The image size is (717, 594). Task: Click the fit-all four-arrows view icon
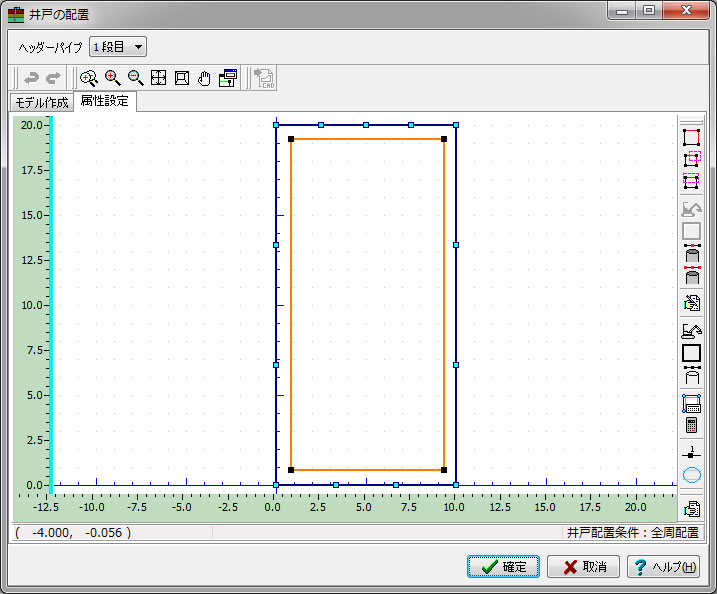click(x=158, y=78)
